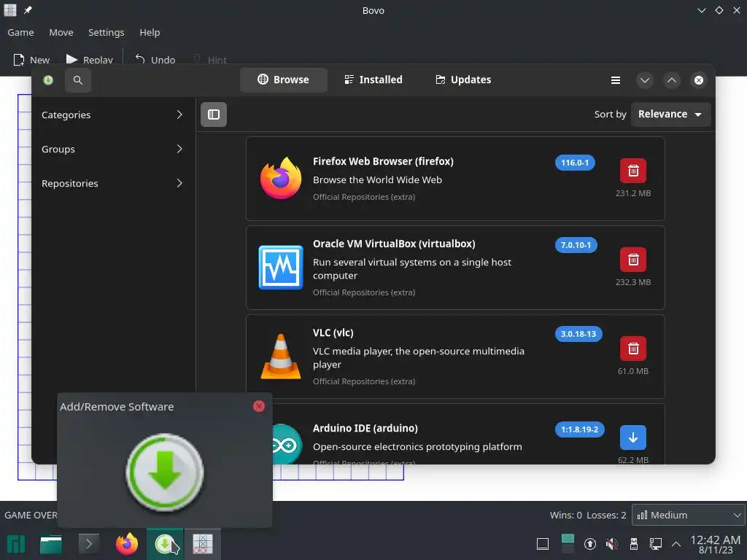Expand hidden system tray icons

coord(676,544)
